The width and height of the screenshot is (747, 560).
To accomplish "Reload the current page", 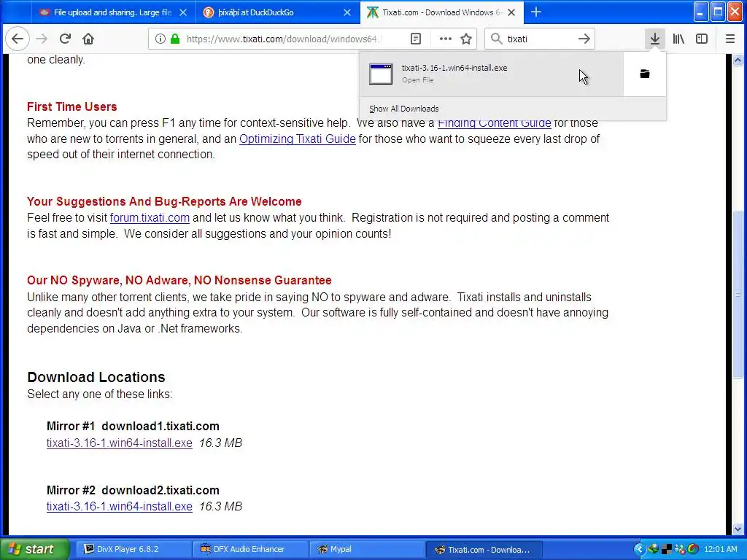I will click(x=65, y=39).
